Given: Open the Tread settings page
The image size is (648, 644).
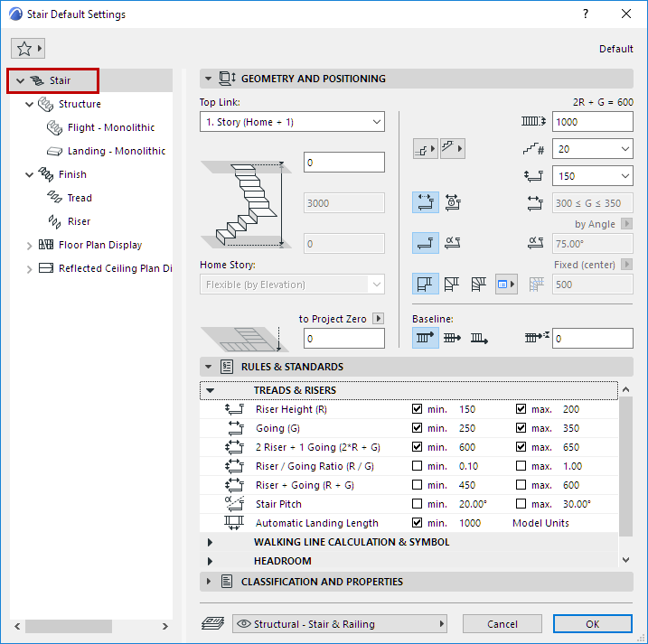Looking at the screenshot, I should pos(80,198).
